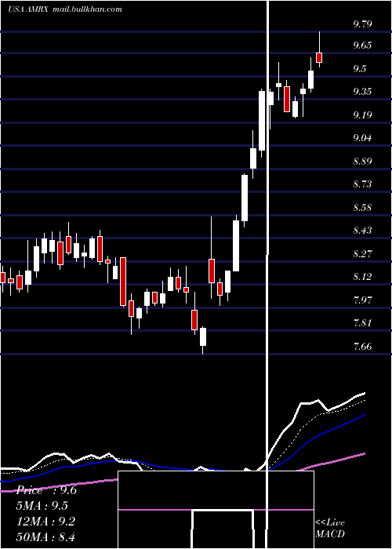Click the 9.35 price axis label
392x549 pixels.
point(362,92)
